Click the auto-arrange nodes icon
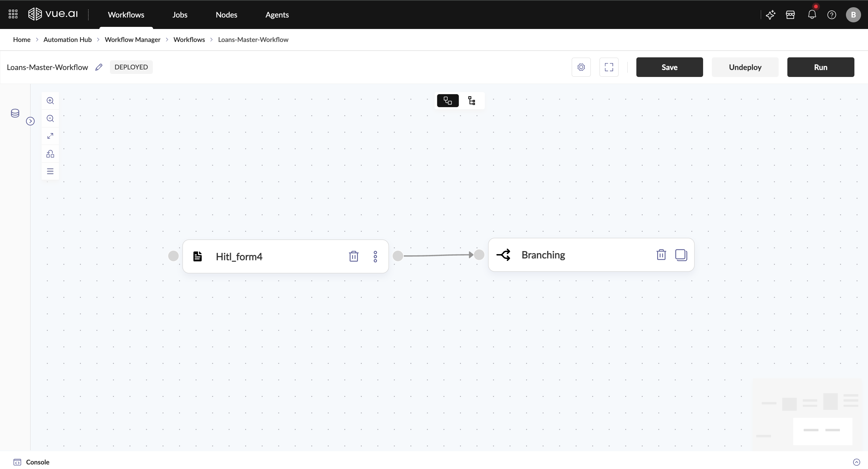The width and height of the screenshot is (868, 469). (x=50, y=154)
